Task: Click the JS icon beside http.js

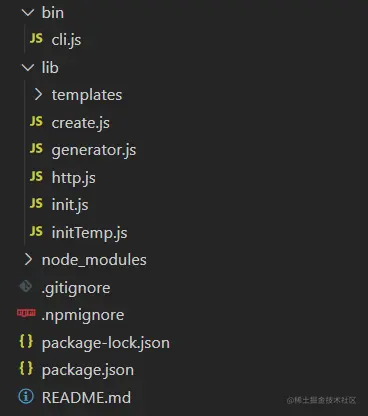Action: pos(36,176)
